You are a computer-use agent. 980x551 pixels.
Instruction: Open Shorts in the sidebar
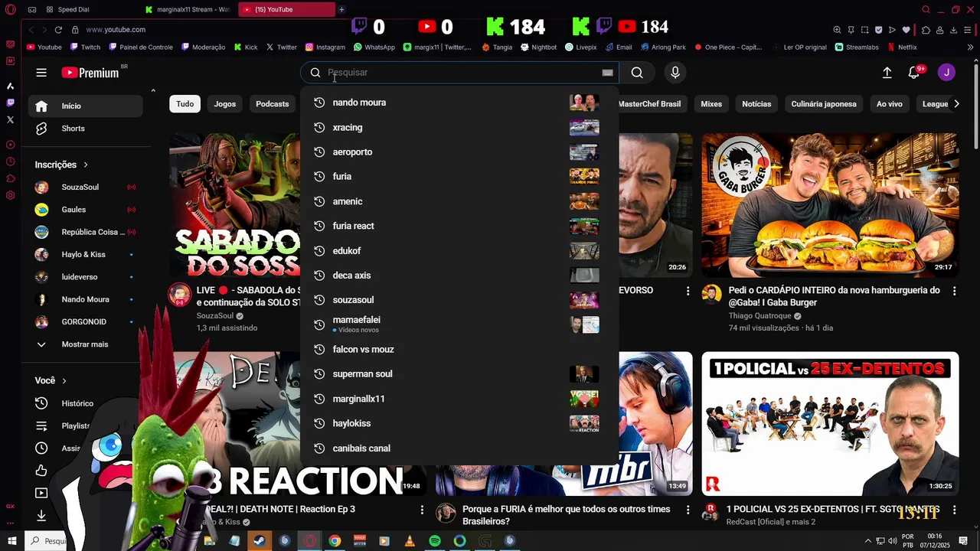(x=85, y=129)
